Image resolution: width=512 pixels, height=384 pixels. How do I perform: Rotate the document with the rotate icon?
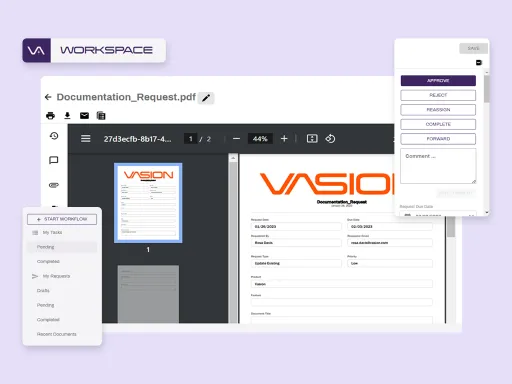(330, 139)
